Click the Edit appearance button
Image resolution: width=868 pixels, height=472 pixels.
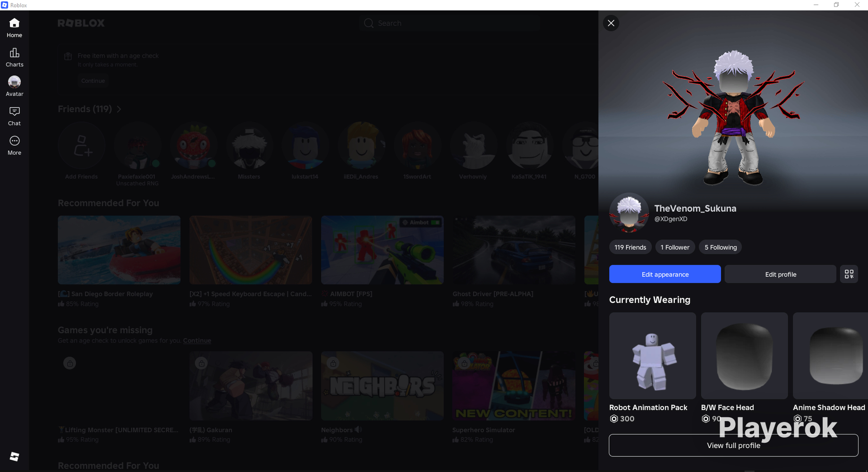pyautogui.click(x=665, y=274)
